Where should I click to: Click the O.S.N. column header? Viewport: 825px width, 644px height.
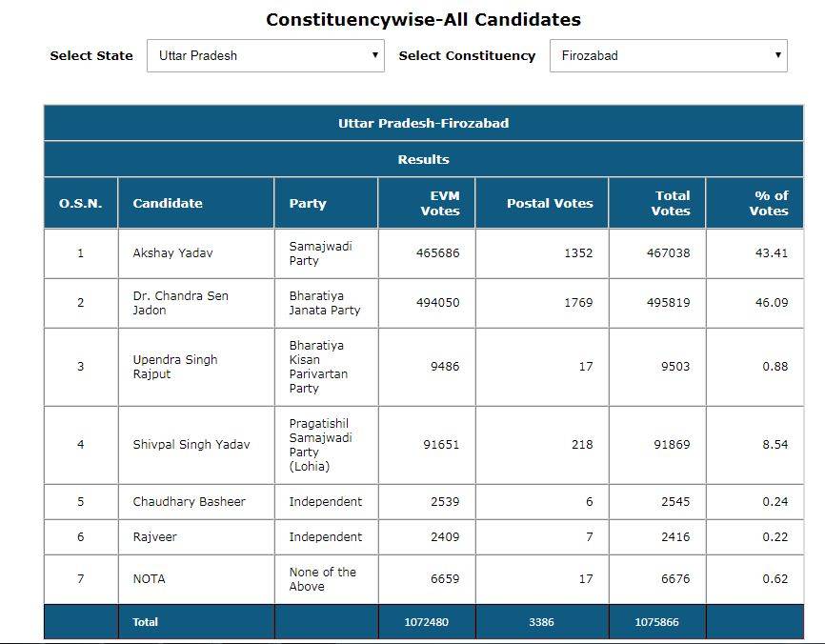click(81, 203)
